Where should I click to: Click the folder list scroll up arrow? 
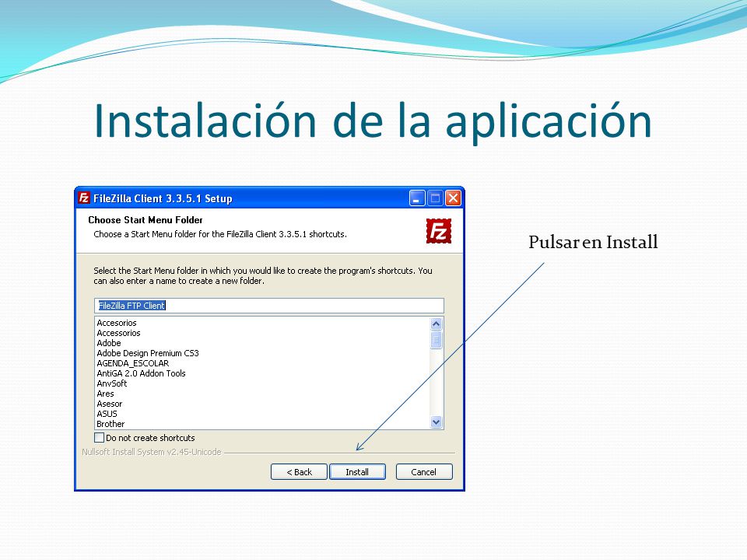click(x=436, y=324)
